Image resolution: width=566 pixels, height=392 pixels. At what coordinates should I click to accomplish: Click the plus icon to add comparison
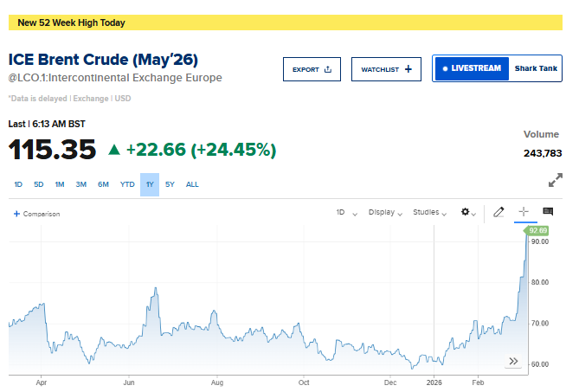[16, 214]
